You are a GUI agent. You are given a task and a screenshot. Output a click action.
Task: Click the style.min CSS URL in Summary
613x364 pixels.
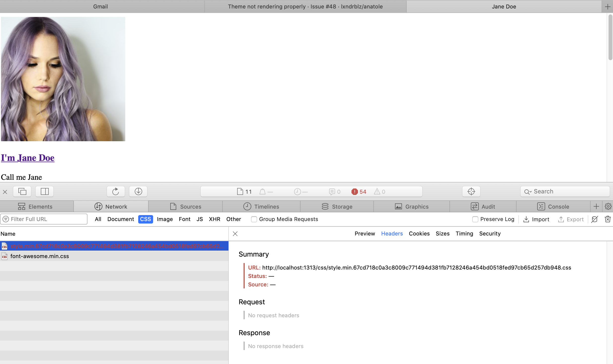pyautogui.click(x=417, y=268)
